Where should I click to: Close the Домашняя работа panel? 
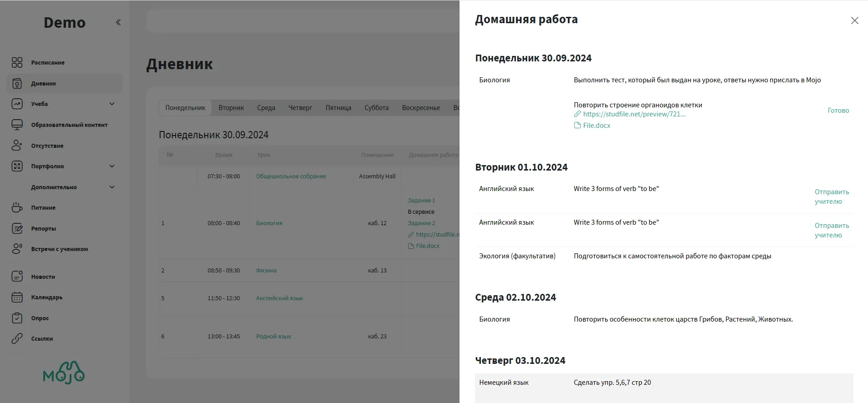pos(854,20)
